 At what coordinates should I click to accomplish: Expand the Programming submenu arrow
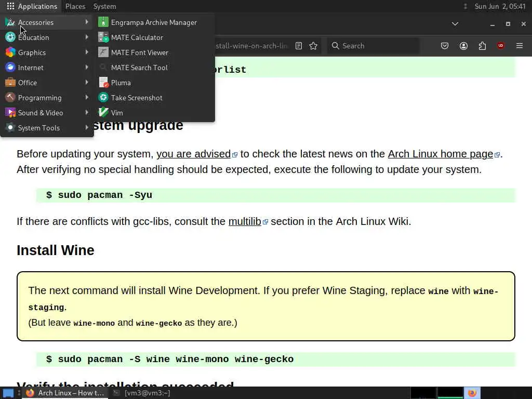(87, 97)
